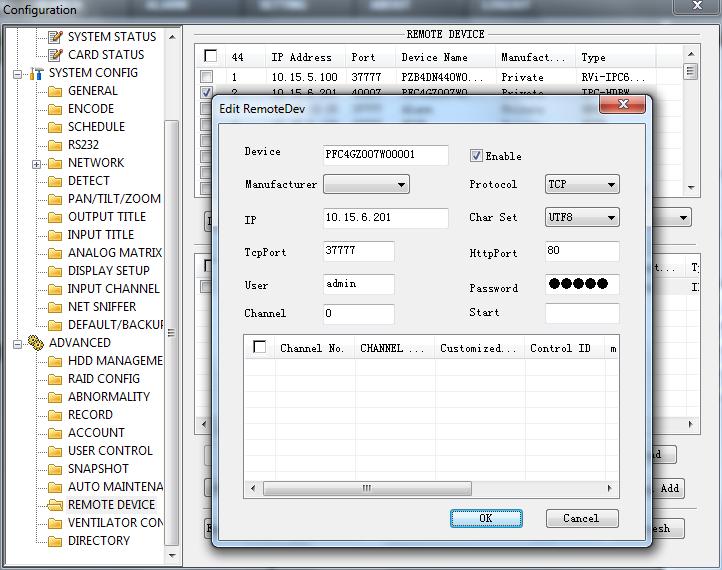Select VENTILATOR CONTROL tree item

click(116, 523)
